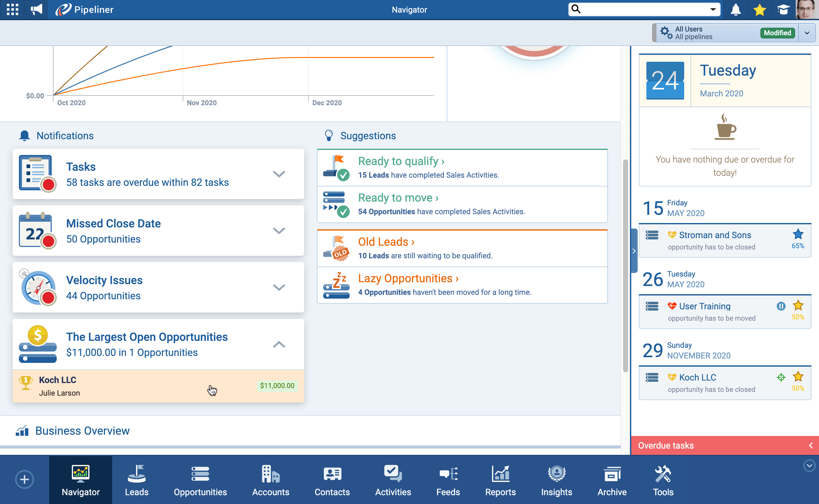The width and height of the screenshot is (819, 504).
Task: Expand the Tasks notification card
Action: tap(279, 174)
